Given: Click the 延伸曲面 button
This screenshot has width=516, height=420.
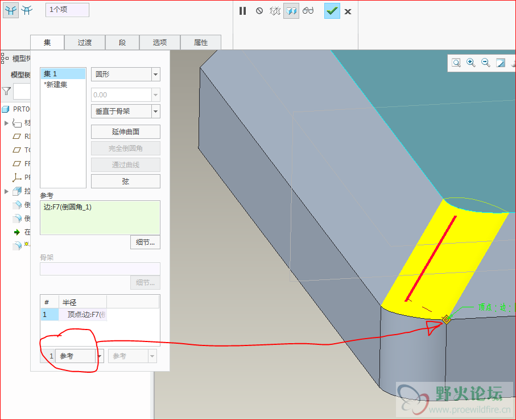Looking at the screenshot, I should click(126, 131).
